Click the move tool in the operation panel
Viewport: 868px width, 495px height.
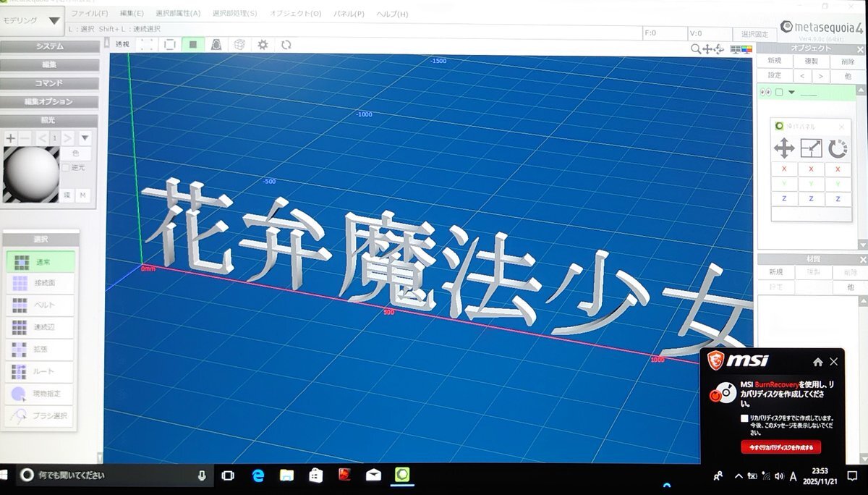tap(784, 149)
